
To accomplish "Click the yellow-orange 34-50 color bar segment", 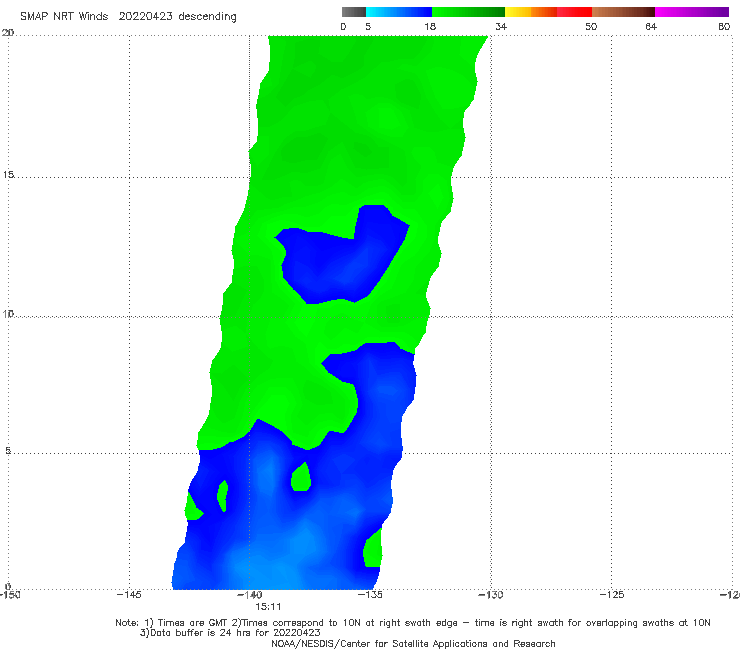I will click(x=548, y=12).
